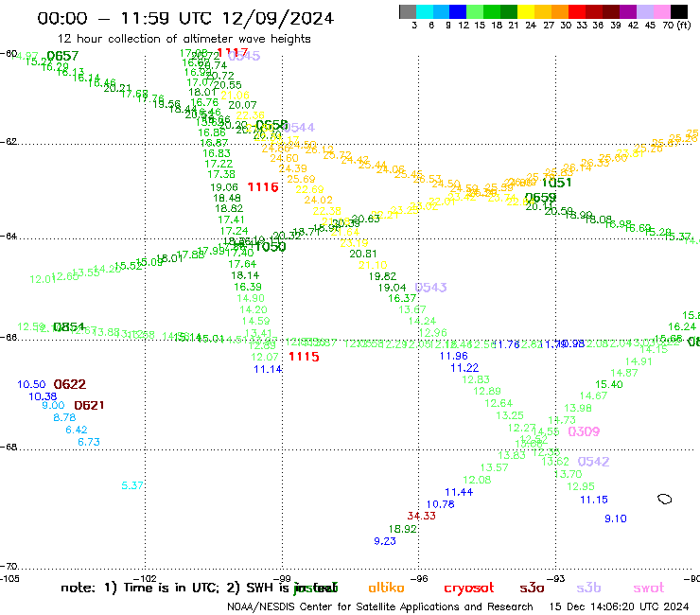700x615 pixels.
Task: Click the cyan 5.37 wave height
Action: [132, 485]
